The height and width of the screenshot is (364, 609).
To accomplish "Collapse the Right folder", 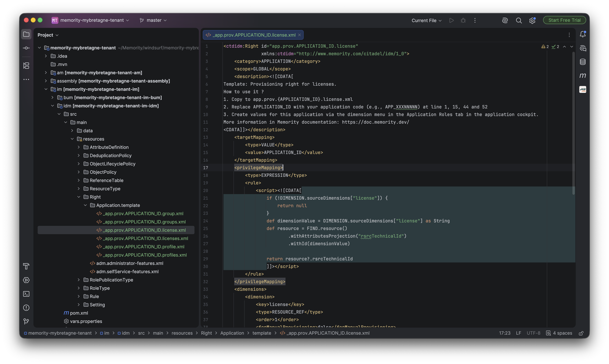I will (x=79, y=197).
